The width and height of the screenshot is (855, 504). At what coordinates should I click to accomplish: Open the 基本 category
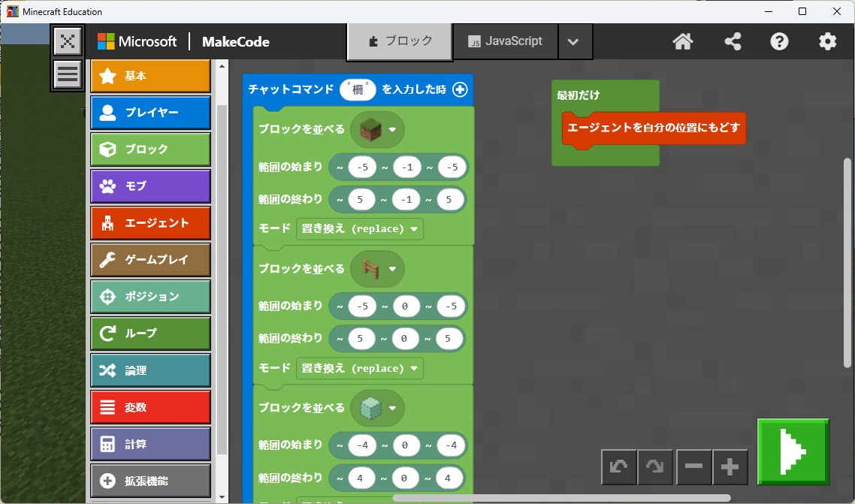(150, 76)
